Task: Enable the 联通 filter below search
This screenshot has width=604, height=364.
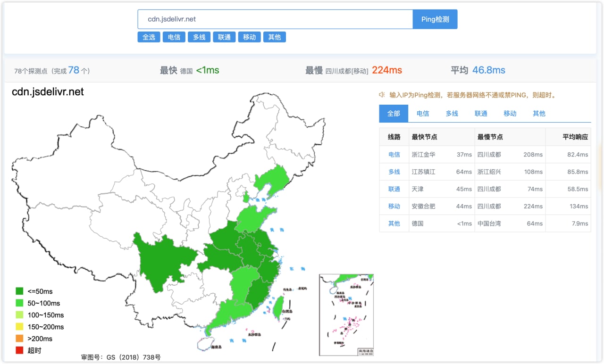Action: tap(224, 37)
